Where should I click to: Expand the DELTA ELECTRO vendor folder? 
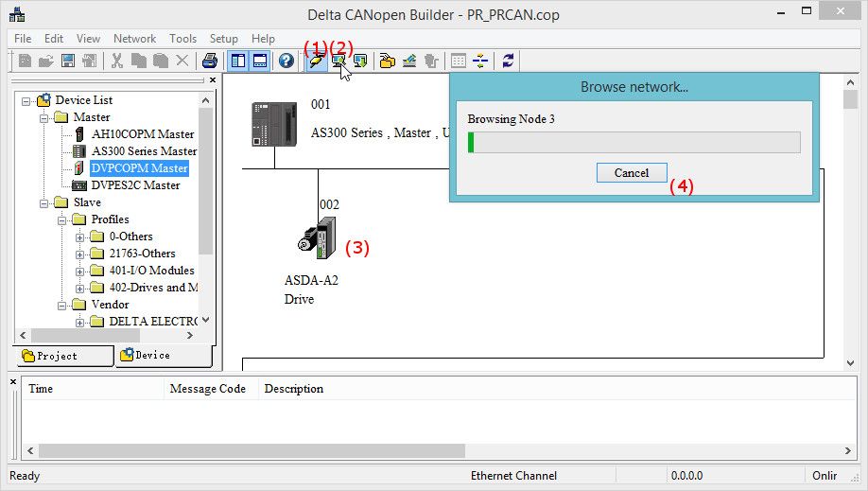pyautogui.click(x=80, y=322)
